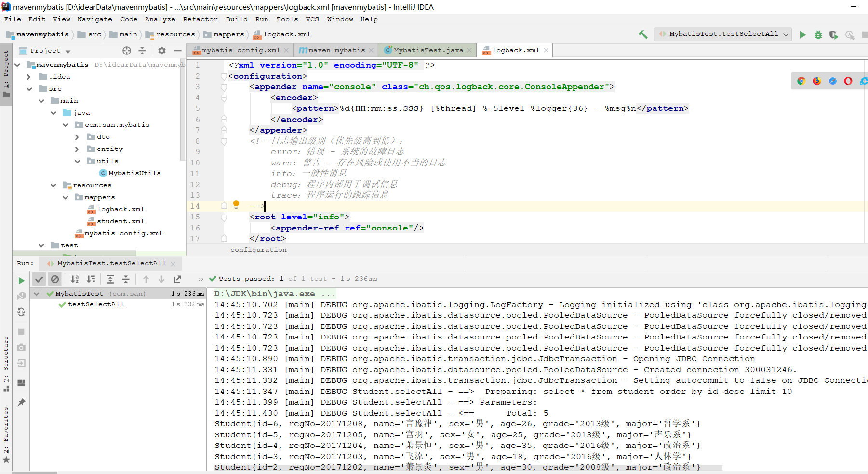Click the Dump Threads camera icon
The image size is (868, 474).
(21, 347)
